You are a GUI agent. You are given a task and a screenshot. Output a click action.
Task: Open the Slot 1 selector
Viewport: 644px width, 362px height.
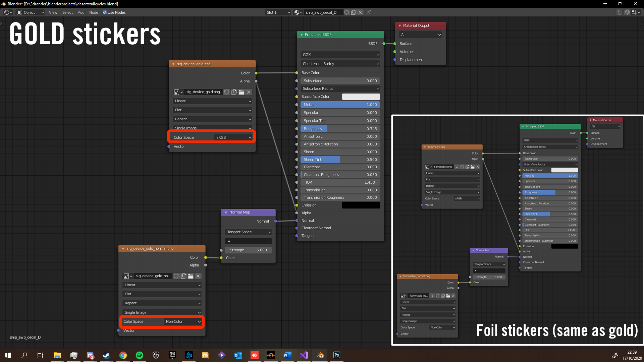coord(278,12)
